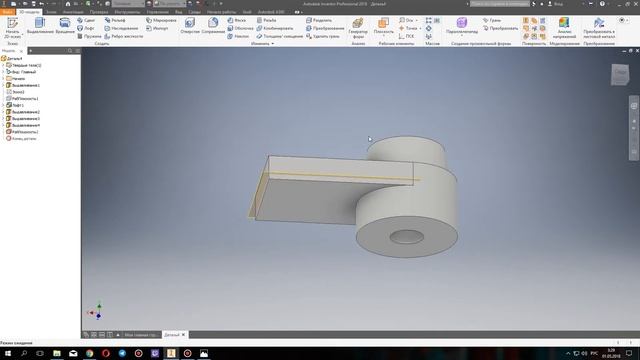The image size is (640, 360).
Task: Open Chrome from the taskbar
Action: click(89, 353)
